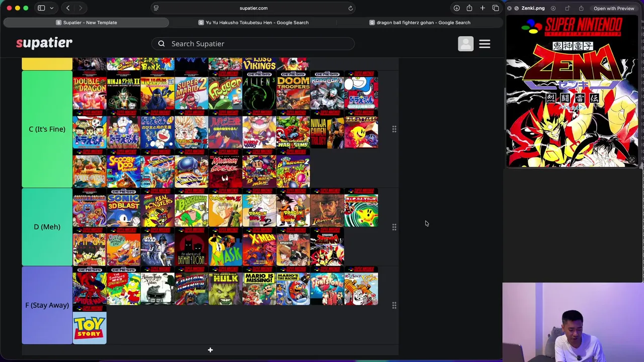Image resolution: width=644 pixels, height=362 pixels.
Task: Grab the F (Stay Away) row handle
Action: pyautogui.click(x=394, y=305)
